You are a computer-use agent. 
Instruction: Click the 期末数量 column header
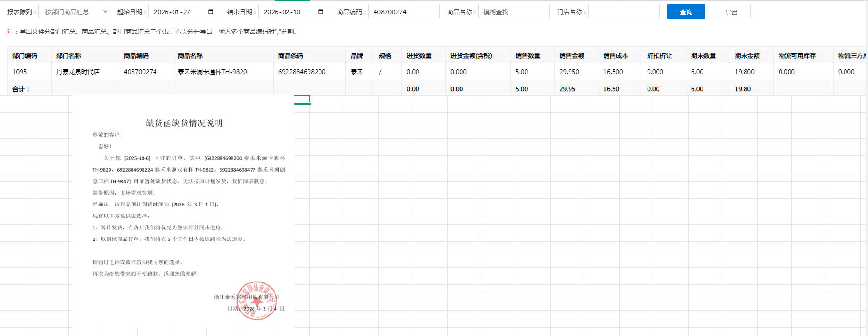[703, 56]
